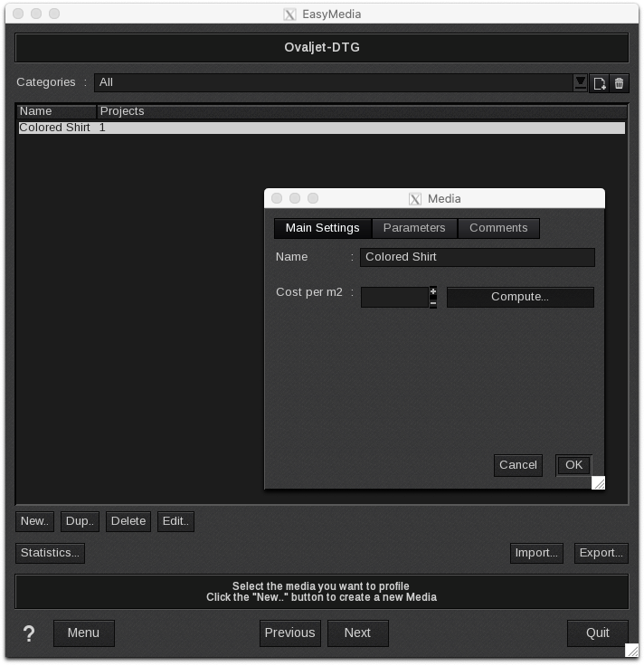The height and width of the screenshot is (666, 644).
Task: Click into the media Name field
Action: click(477, 257)
